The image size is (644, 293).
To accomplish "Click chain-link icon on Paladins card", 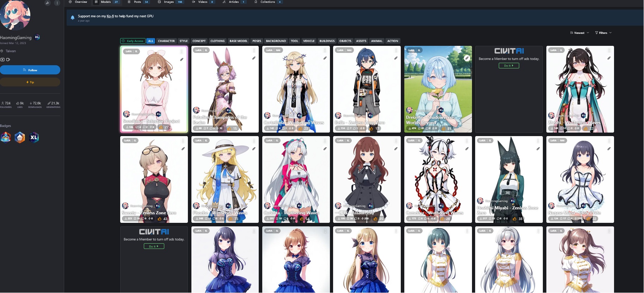I will click(x=254, y=58).
